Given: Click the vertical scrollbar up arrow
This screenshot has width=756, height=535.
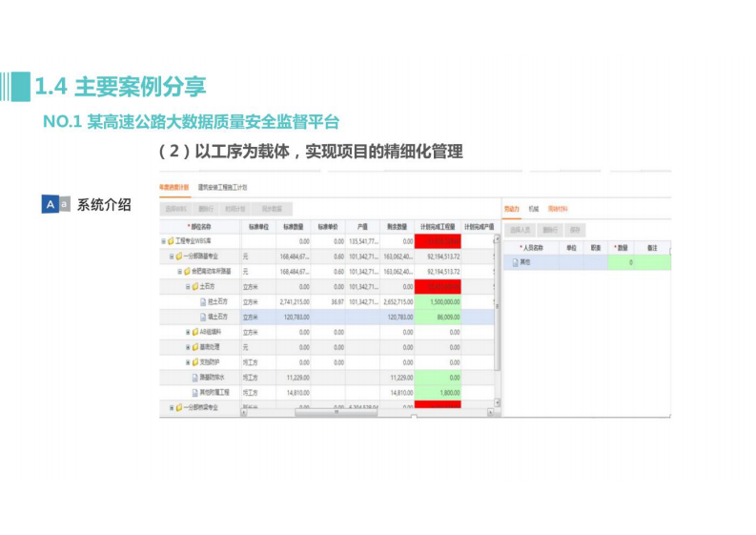Looking at the screenshot, I should pyautogui.click(x=497, y=239).
